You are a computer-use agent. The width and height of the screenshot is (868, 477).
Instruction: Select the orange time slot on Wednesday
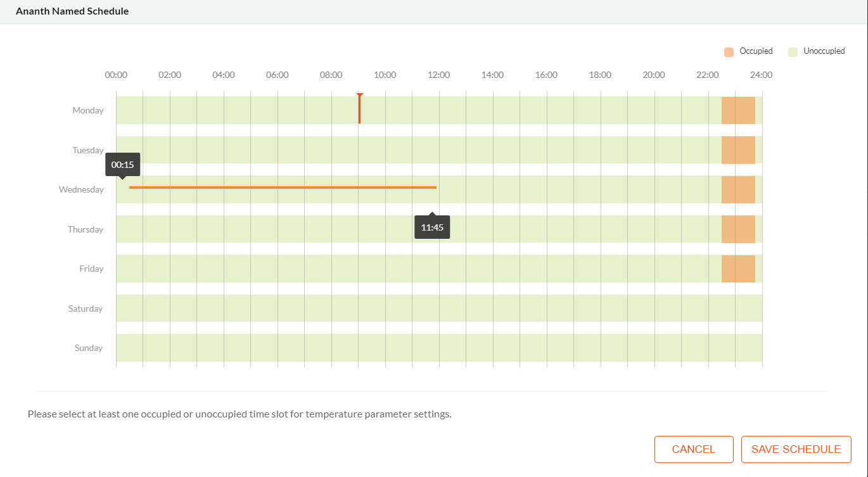[x=282, y=188]
